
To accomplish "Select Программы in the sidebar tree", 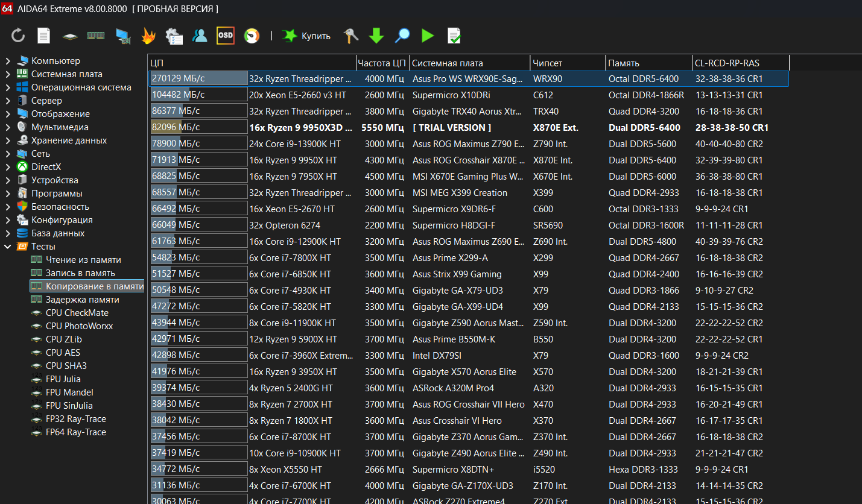I will (x=57, y=194).
